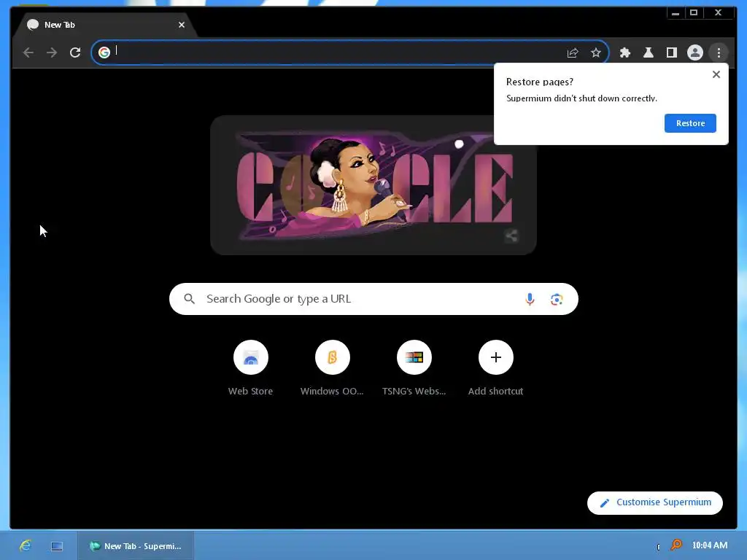Share this page icon in the address bar

(573, 52)
